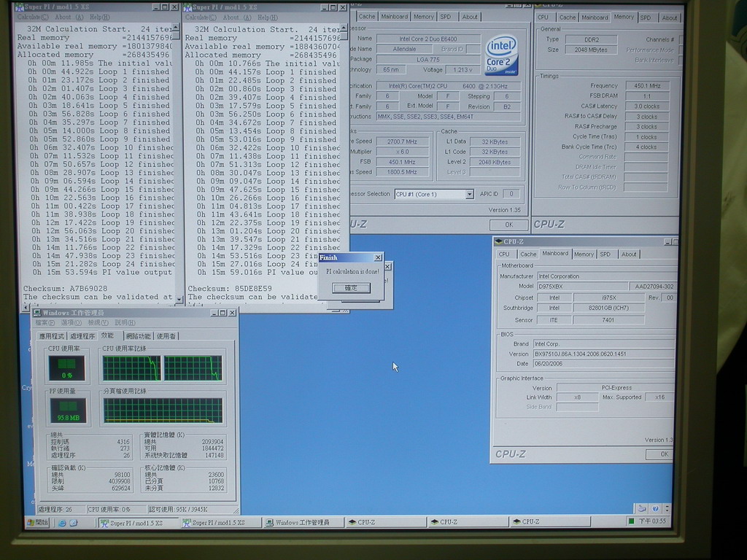Click the title bar icon of the Mainboard CPU-Z window

(x=499, y=241)
